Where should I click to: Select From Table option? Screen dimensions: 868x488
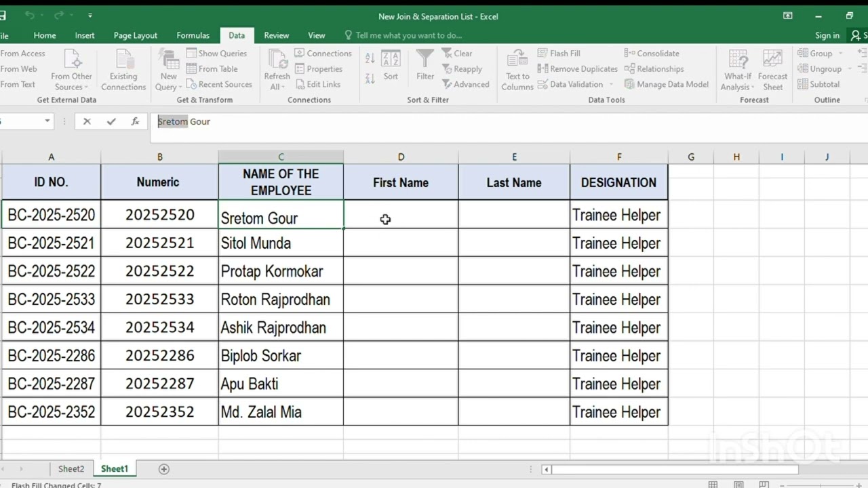[212, 69]
